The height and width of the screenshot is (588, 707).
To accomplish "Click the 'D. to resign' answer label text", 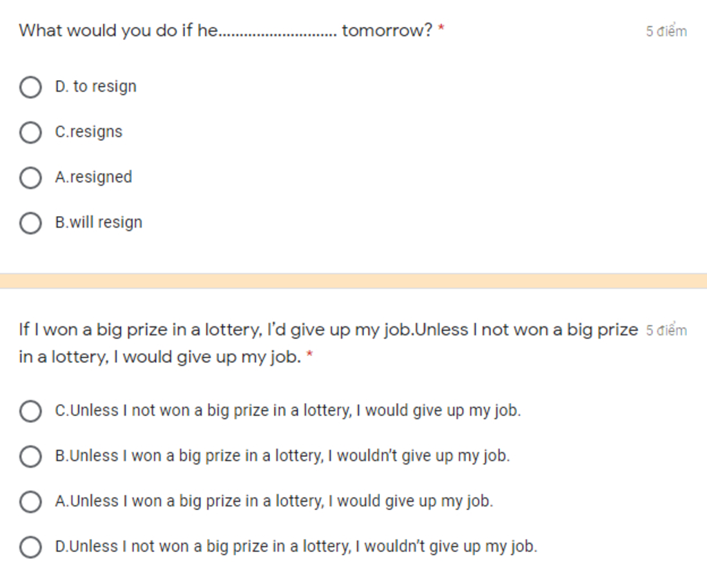I will pyautogui.click(x=95, y=86).
